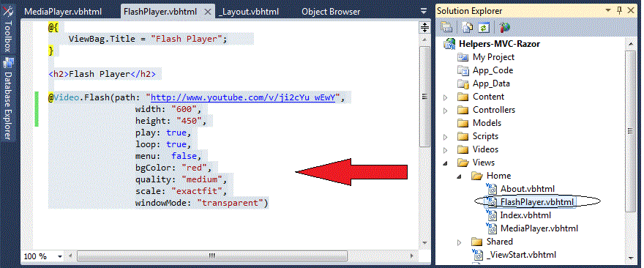Click the editor horizontal scrollbar thumb
This screenshot has width=644, height=268.
pyautogui.click(x=212, y=256)
